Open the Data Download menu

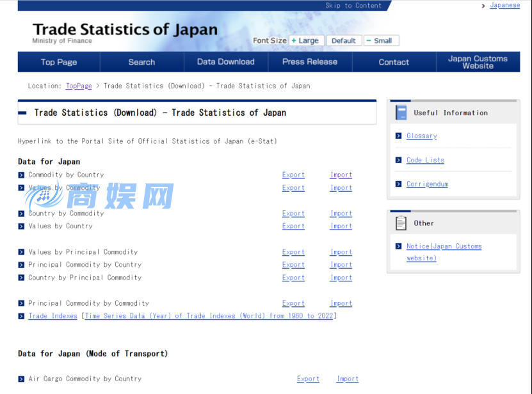click(x=225, y=62)
